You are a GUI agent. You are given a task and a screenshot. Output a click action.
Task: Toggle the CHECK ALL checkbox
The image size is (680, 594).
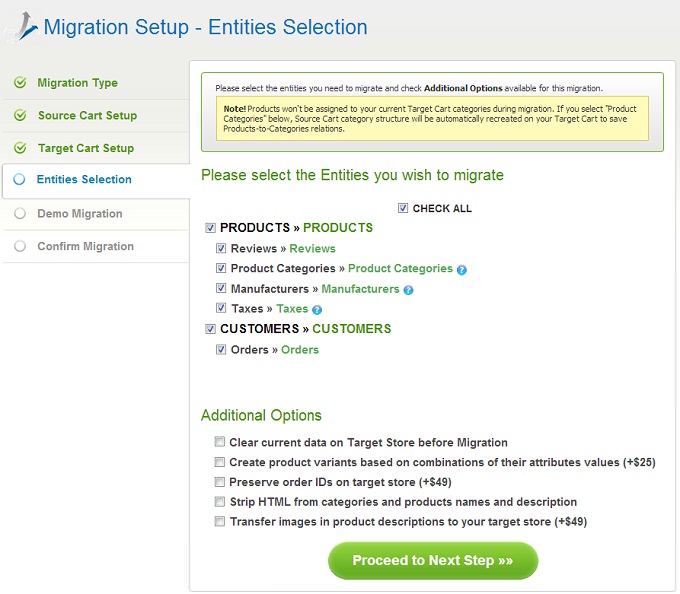[403, 208]
